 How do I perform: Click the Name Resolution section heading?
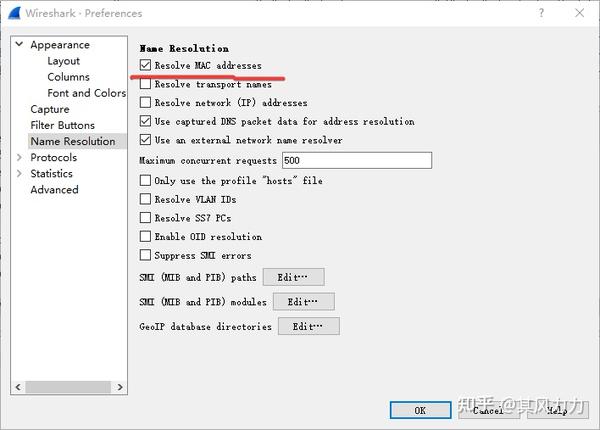pos(184,49)
